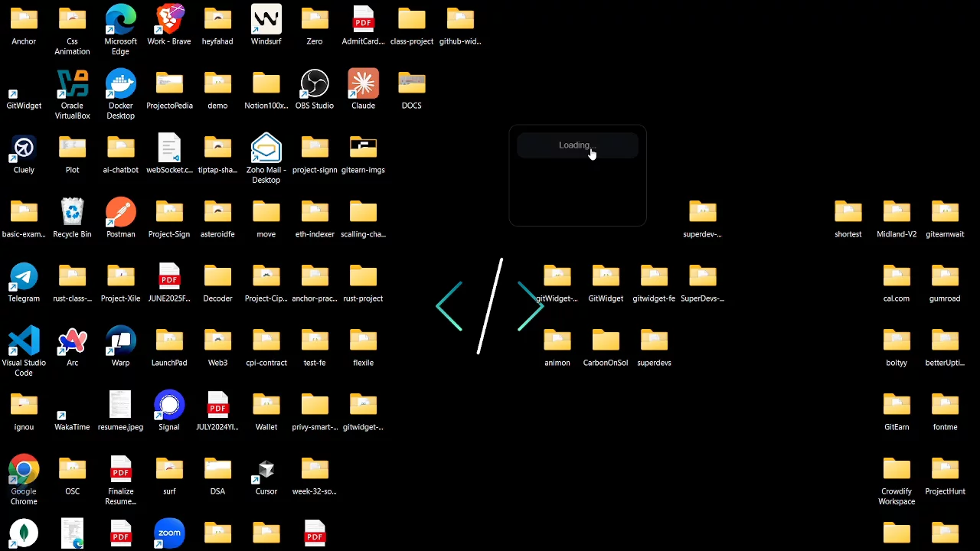980x551 pixels.
Task: Open the shortest folder
Action: 848,213
